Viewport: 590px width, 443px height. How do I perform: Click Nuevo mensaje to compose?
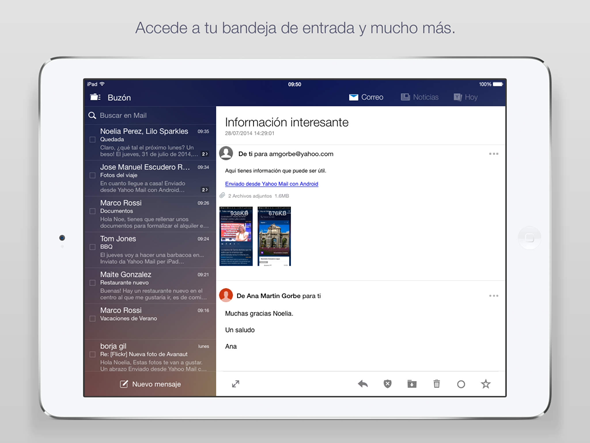(150, 384)
